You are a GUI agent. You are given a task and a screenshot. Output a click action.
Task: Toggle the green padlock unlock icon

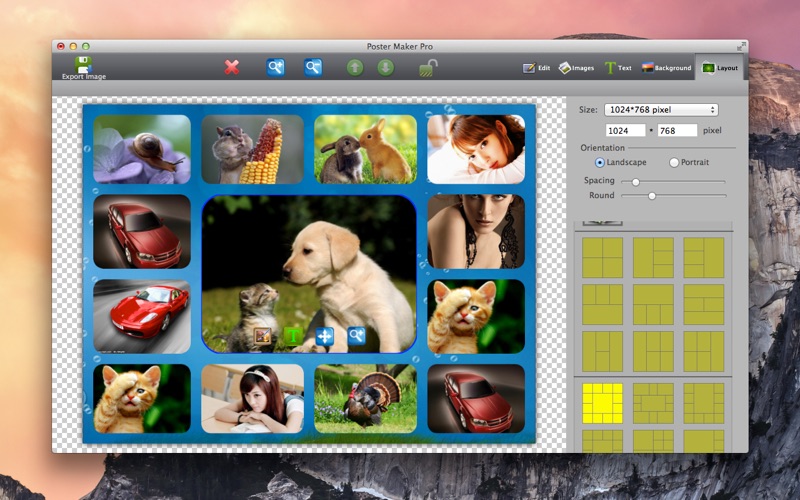pos(427,67)
